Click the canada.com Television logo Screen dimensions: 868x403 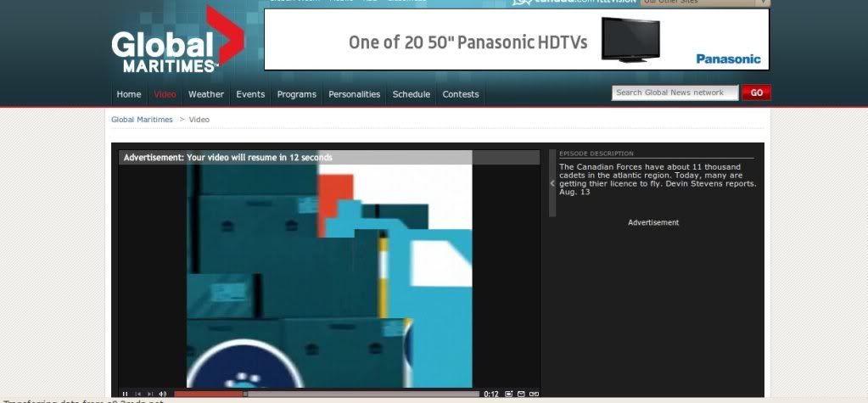(574, 2)
